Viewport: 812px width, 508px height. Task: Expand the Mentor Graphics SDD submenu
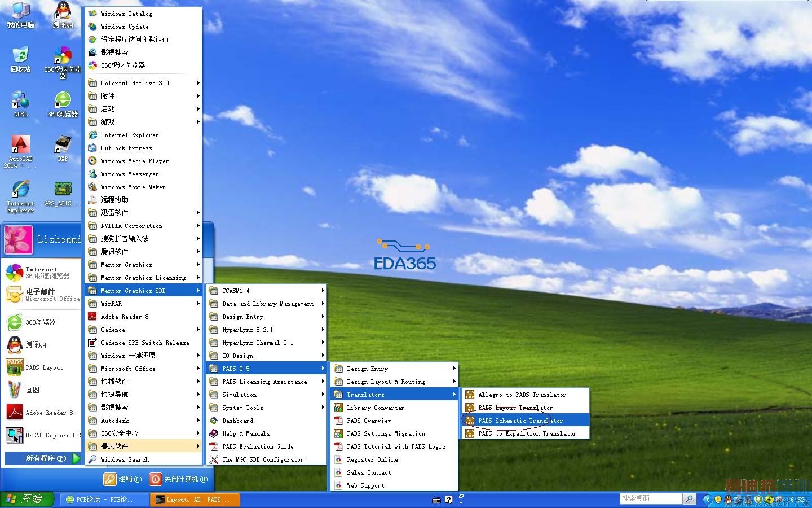[143, 291]
